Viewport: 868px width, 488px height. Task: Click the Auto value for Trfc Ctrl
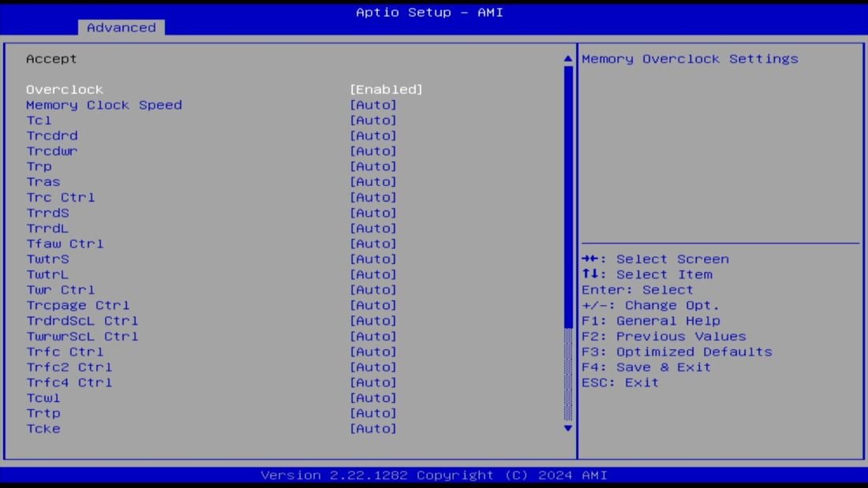[373, 352]
